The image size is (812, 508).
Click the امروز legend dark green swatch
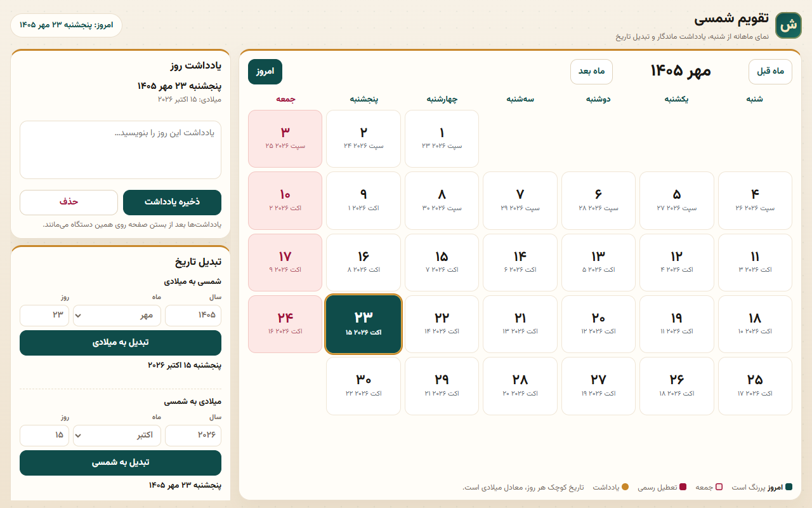[789, 487]
